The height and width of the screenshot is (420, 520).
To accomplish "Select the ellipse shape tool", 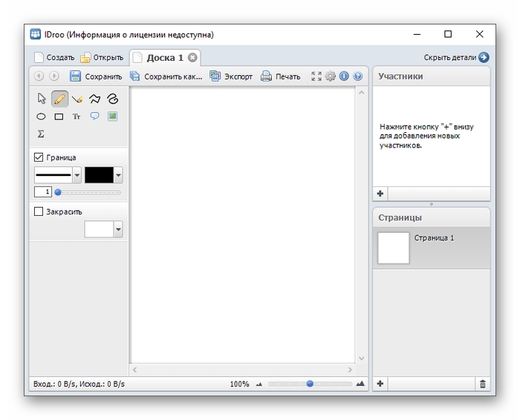I will 41,117.
